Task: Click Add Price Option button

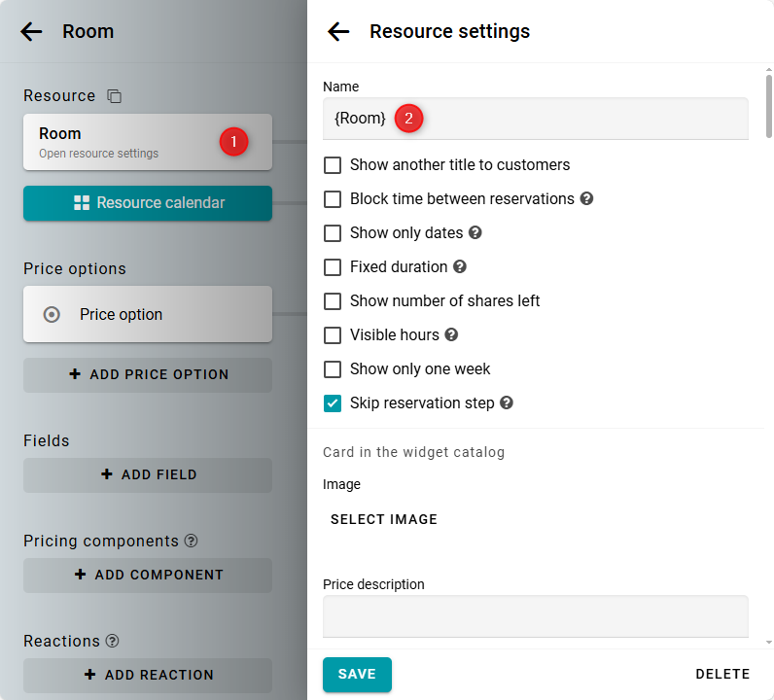Action: pos(148,374)
